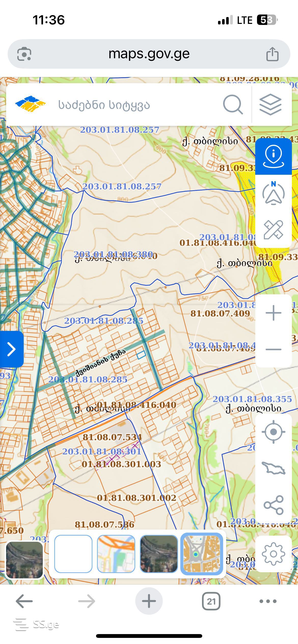Select the satellite imagery basemap thumbnail

pos(159,554)
